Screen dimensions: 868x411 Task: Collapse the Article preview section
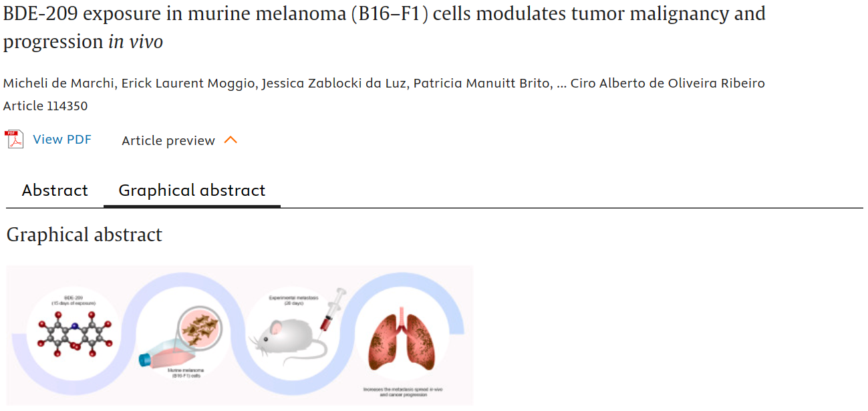click(168, 140)
